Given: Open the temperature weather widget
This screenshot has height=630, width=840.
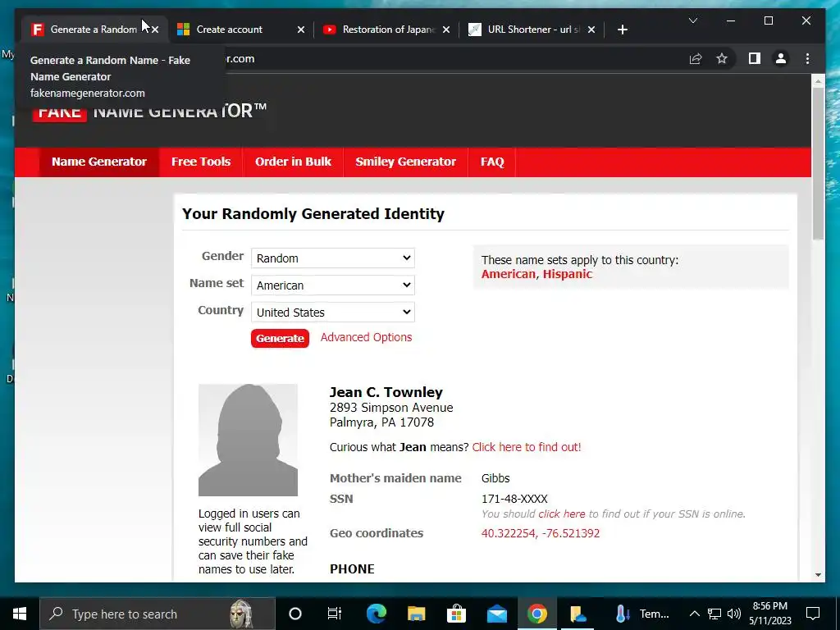Looking at the screenshot, I should (x=643, y=614).
